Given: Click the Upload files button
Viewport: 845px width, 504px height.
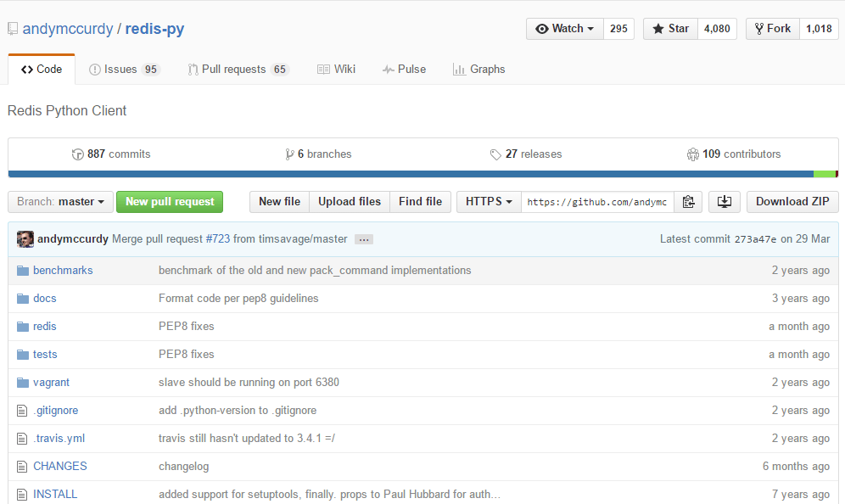Looking at the screenshot, I should point(350,202).
